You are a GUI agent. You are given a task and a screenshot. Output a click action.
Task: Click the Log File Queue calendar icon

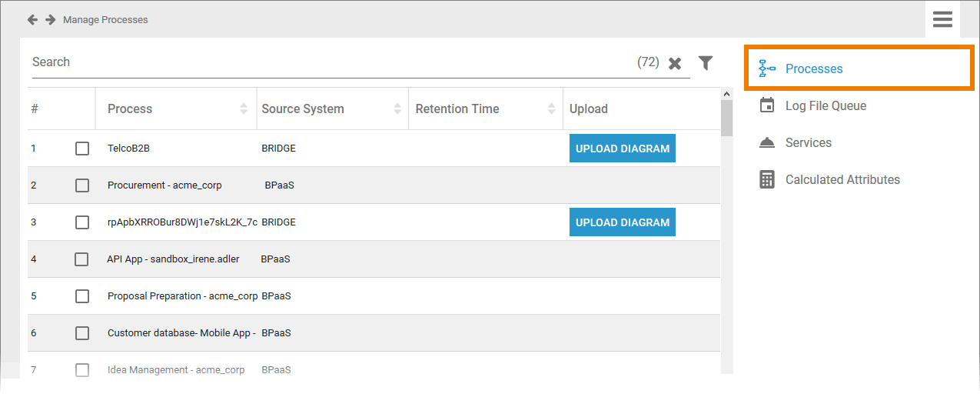tap(767, 105)
